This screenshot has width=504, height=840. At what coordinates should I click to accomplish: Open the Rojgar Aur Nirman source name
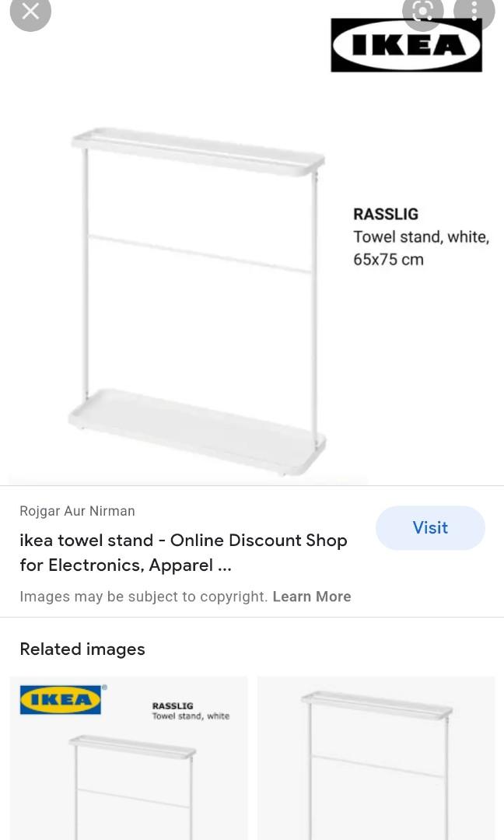pyautogui.click(x=77, y=511)
